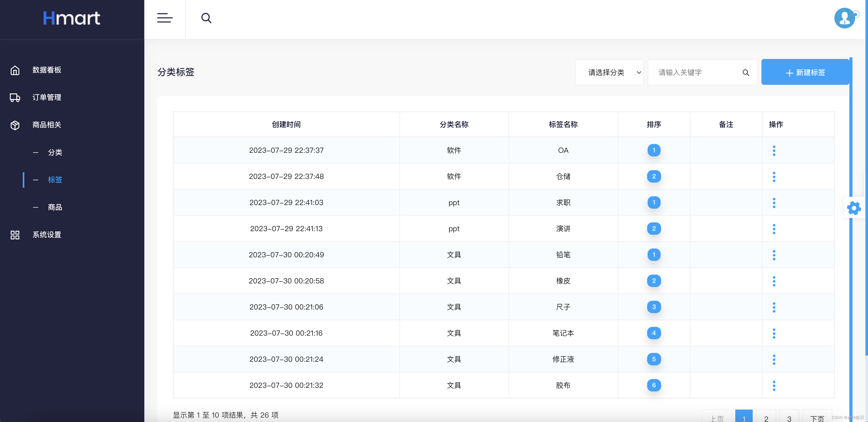
Task: Select timestamp 2023-07-29 22:41:03
Action: point(286,203)
